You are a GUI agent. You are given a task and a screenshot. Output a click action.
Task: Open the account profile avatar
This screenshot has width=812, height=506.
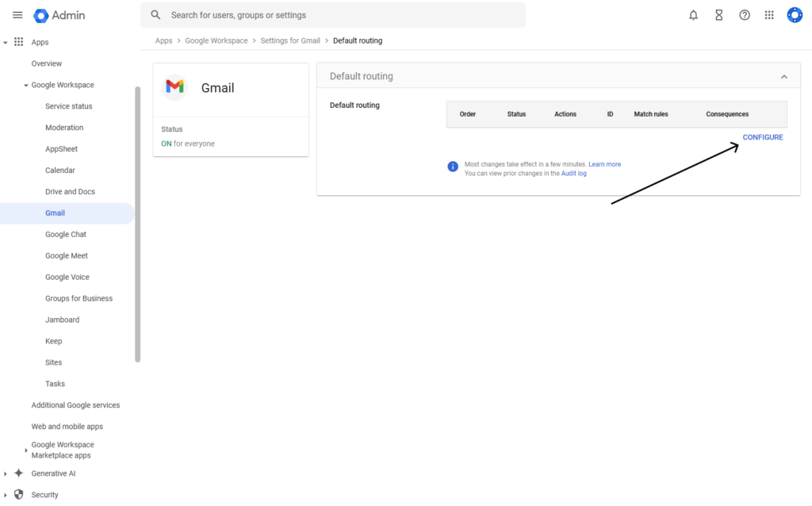tap(795, 15)
